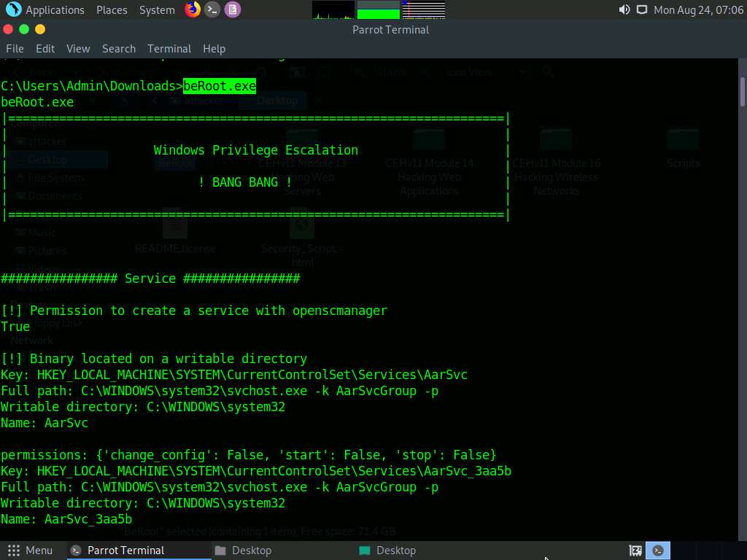The width and height of the screenshot is (747, 560).
Task: Open the volume speaker icon
Action: point(624,9)
